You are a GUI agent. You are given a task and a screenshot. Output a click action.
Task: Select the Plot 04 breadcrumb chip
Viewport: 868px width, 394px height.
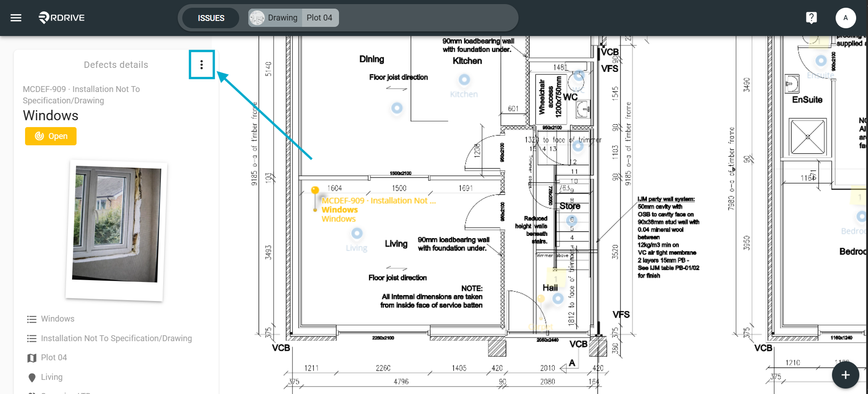click(320, 18)
